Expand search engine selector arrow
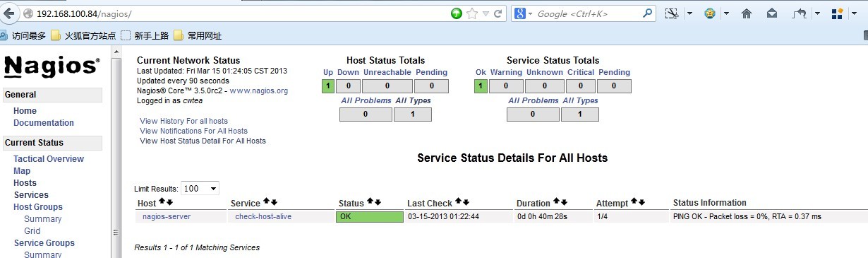Image resolution: width=868 pixels, height=258 pixels. [531, 13]
